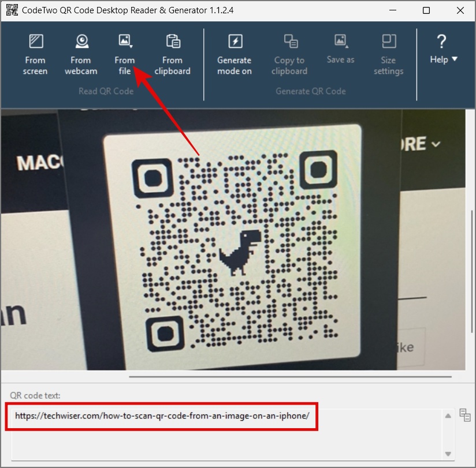Read QR code From clipboard
This screenshot has width=476, height=468.
[172, 55]
